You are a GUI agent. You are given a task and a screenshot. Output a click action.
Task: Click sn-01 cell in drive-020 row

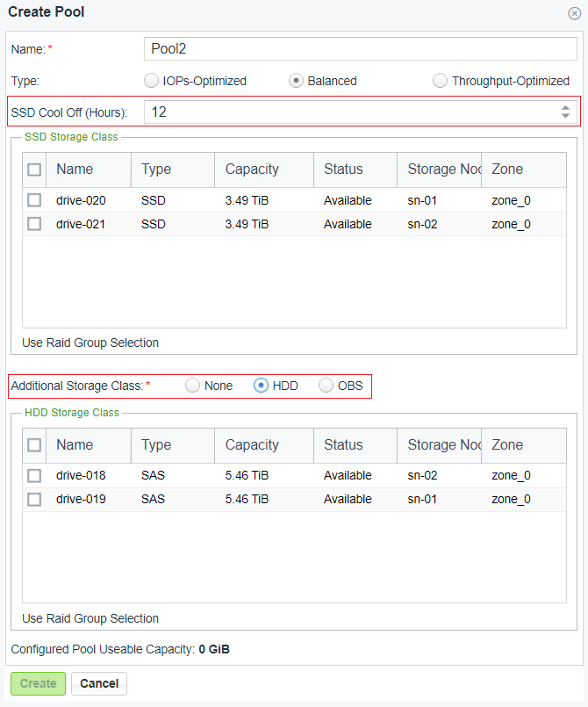[x=422, y=200]
